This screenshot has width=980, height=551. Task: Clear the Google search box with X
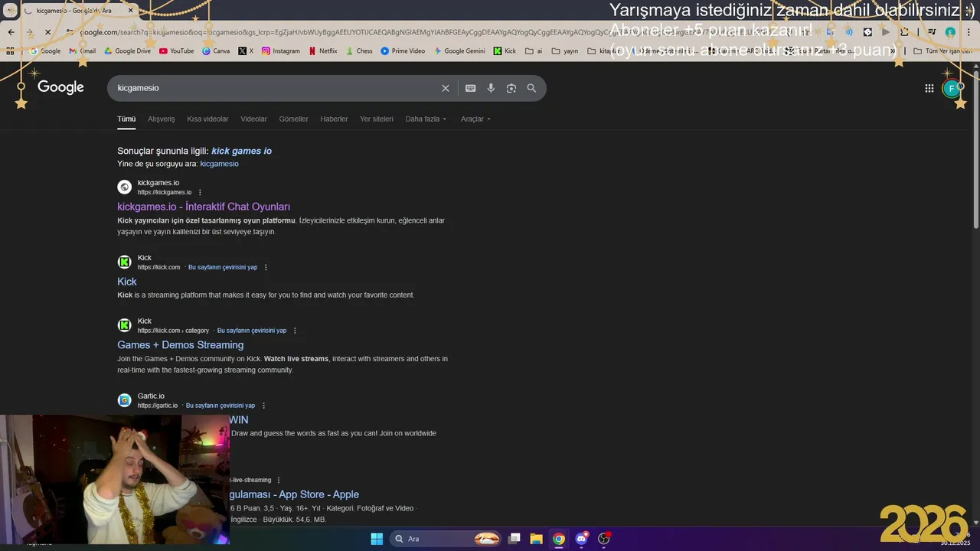click(x=446, y=88)
